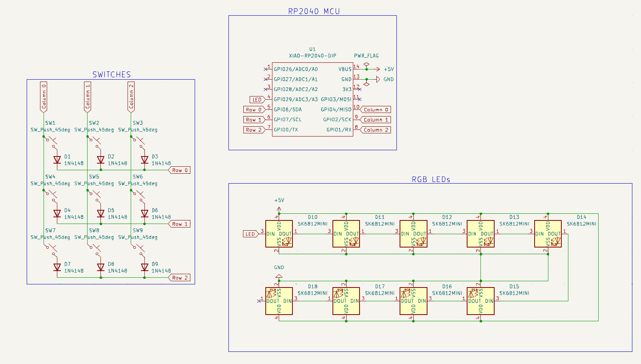Select the D1 1N4148 diode symbol
Viewport: 641px width, 364px height.
(x=57, y=160)
